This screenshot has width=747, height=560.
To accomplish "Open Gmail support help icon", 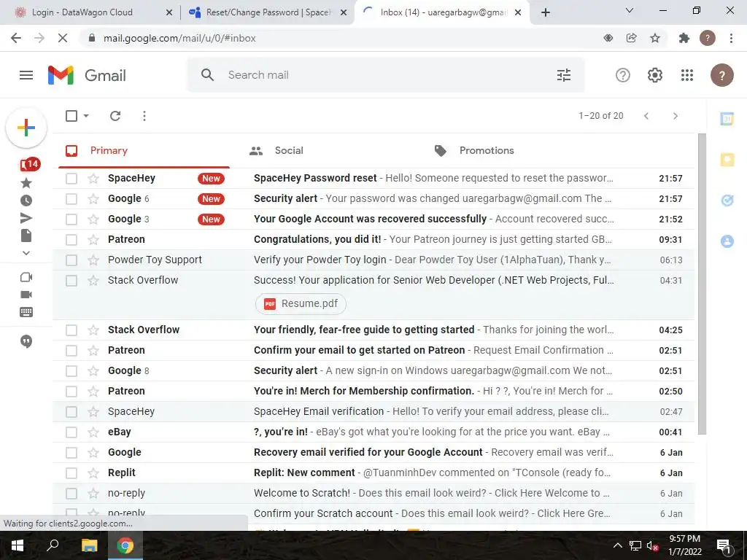I will pos(623,75).
